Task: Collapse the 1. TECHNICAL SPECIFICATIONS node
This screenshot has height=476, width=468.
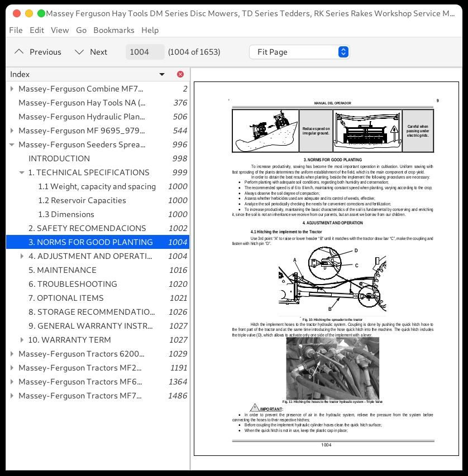Action: (22, 172)
